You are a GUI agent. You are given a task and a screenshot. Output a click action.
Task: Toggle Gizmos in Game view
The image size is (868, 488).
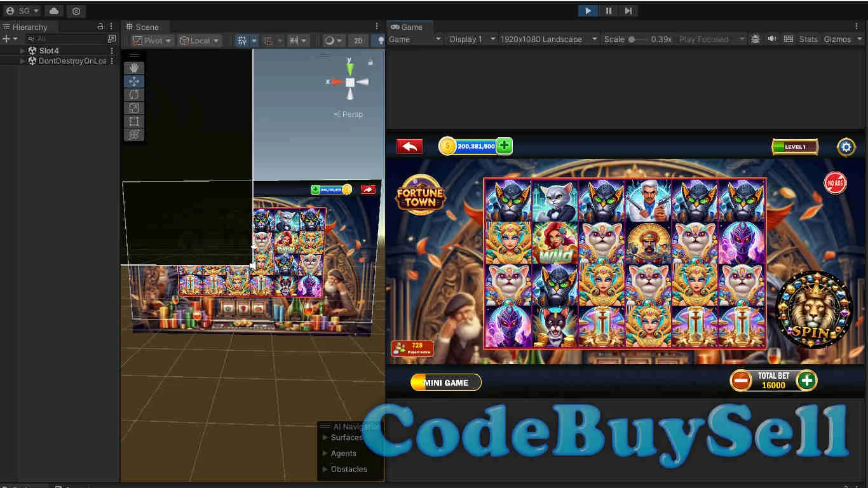(837, 39)
